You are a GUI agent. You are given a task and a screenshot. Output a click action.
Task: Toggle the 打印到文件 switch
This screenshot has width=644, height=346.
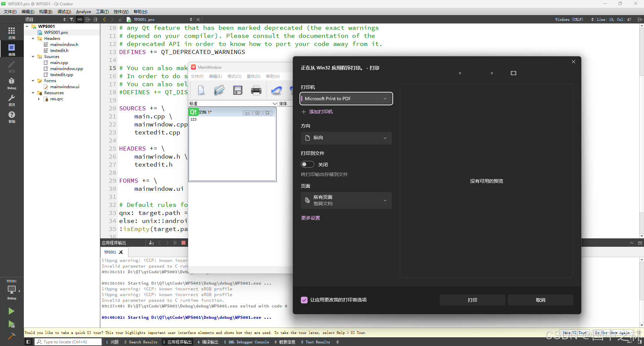click(x=307, y=164)
